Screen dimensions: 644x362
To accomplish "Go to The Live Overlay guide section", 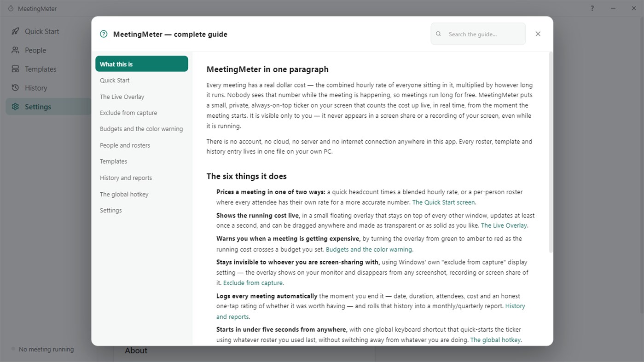I will click(142, 97).
